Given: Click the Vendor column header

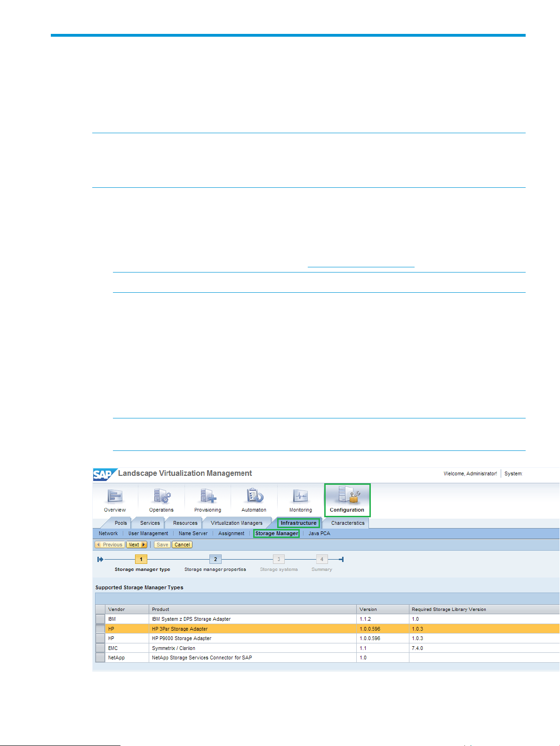Looking at the screenshot, I should click(x=127, y=609).
